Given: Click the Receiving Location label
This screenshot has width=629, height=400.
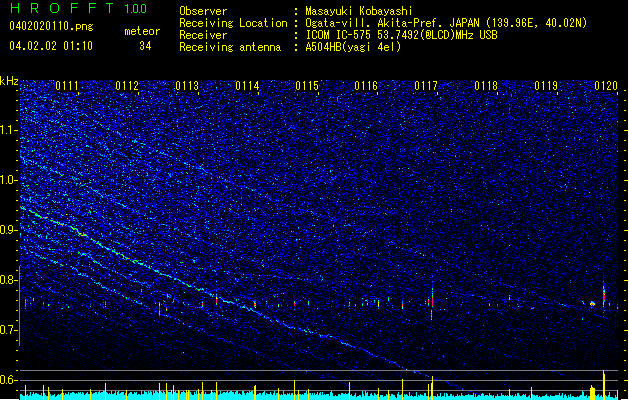Looking at the screenshot, I should coord(233,23).
